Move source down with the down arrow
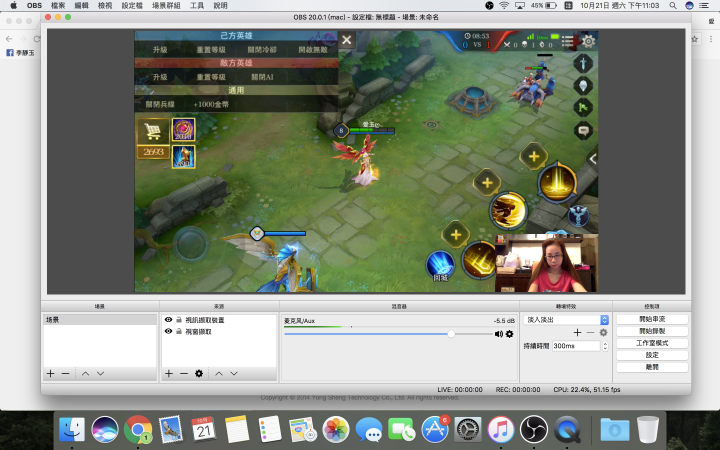Viewport: 720px width, 450px height. point(234,374)
